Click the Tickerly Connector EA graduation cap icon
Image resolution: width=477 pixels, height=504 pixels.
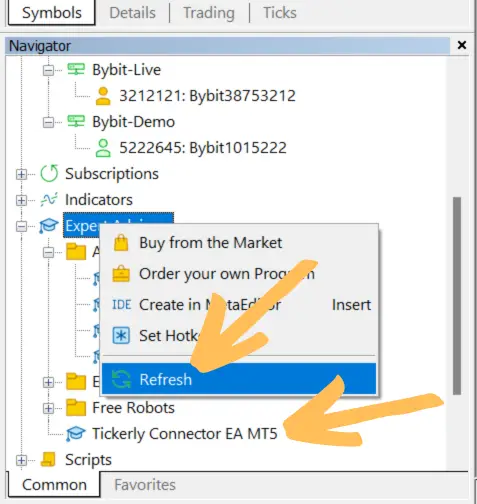click(x=75, y=433)
